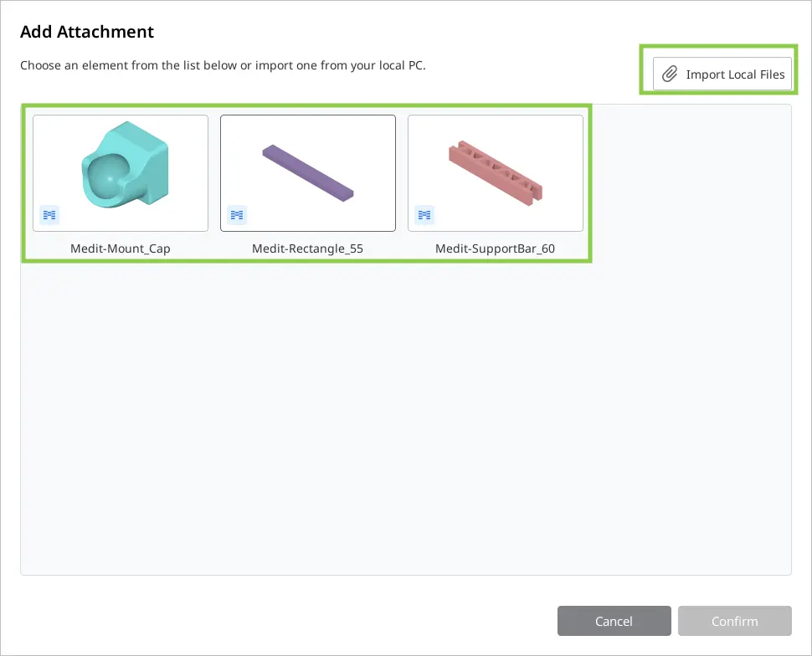Screen dimensions: 812x656
Task: Click the purple rectangle bar 3D model
Action: point(307,173)
